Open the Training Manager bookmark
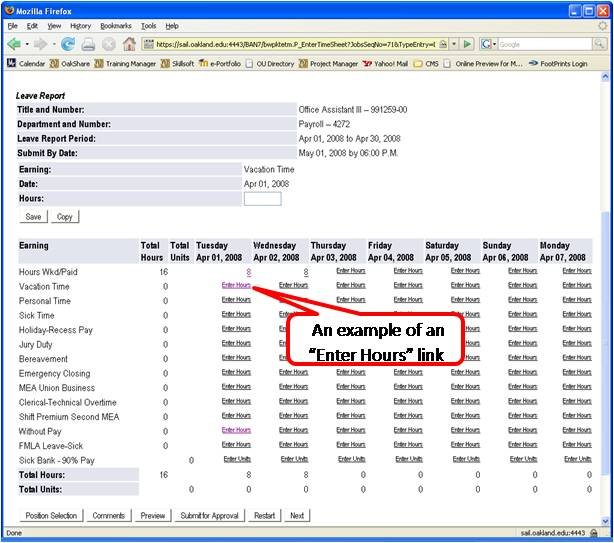Viewport: 614px width, 543px height. [x=125, y=64]
